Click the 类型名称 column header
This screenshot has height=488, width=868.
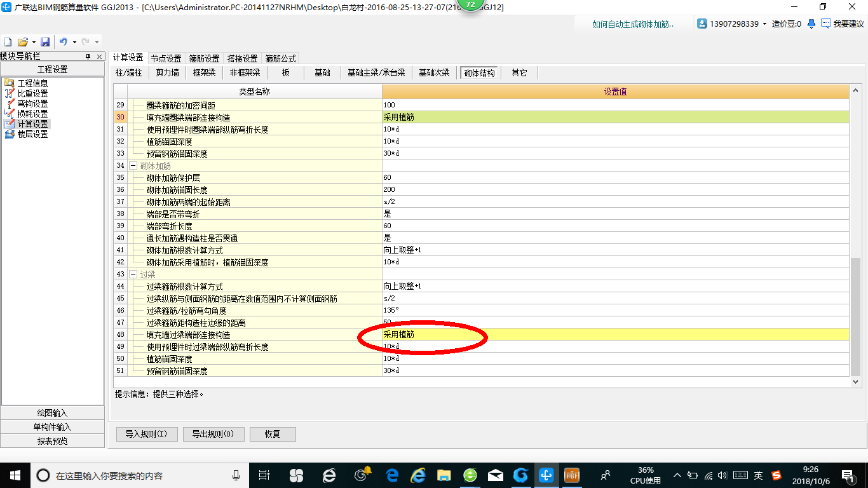point(254,91)
